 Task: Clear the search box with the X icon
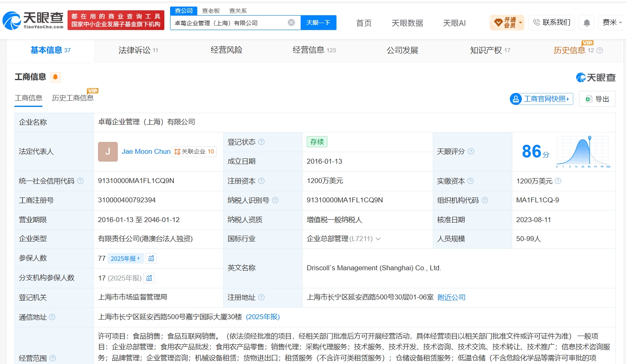pos(291,23)
